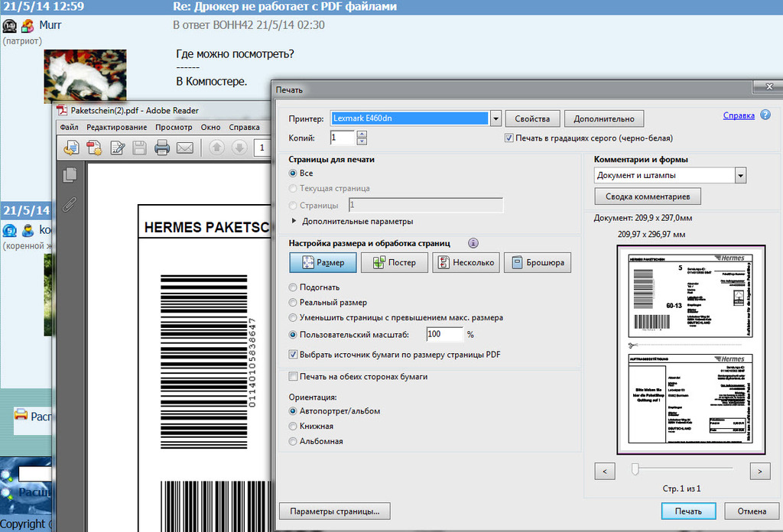This screenshot has height=532, width=783.
Task: Open the printer selection dropdown
Action: click(495, 118)
